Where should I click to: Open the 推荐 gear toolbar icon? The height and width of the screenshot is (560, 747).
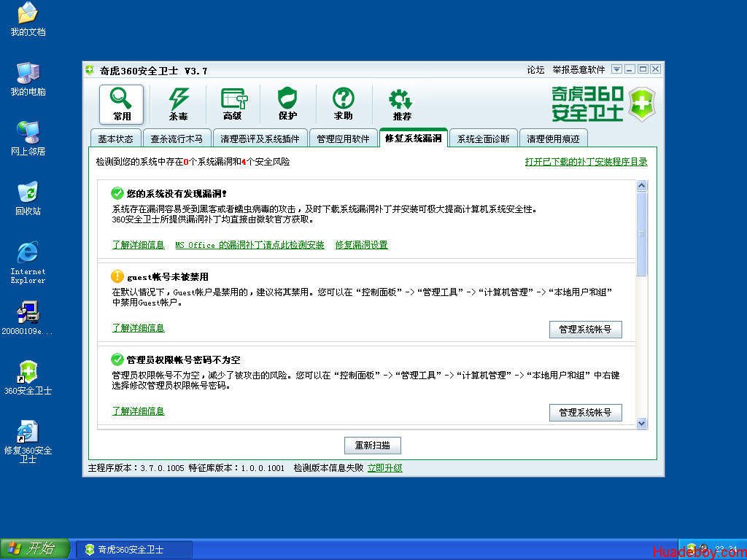click(401, 104)
